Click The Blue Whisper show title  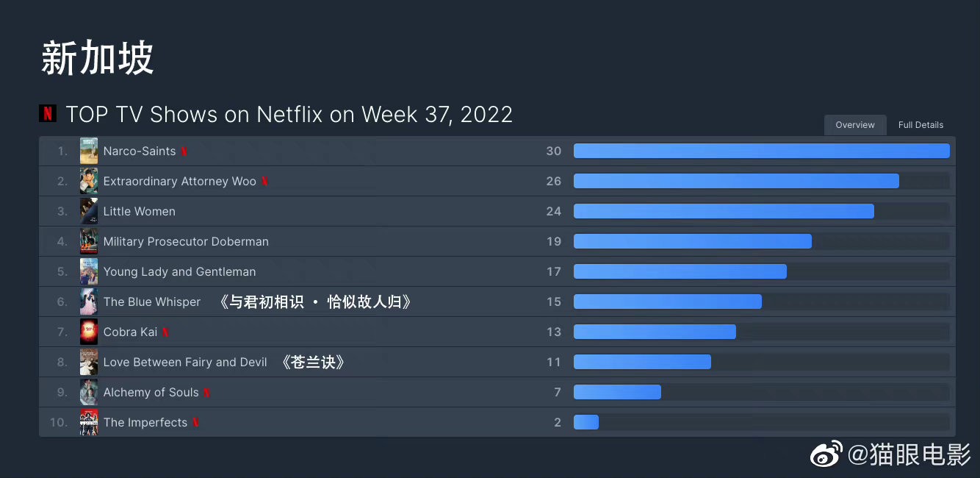point(152,302)
